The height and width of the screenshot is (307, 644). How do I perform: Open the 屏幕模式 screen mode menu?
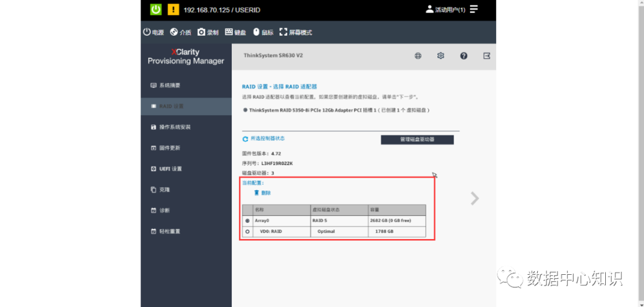tap(296, 32)
